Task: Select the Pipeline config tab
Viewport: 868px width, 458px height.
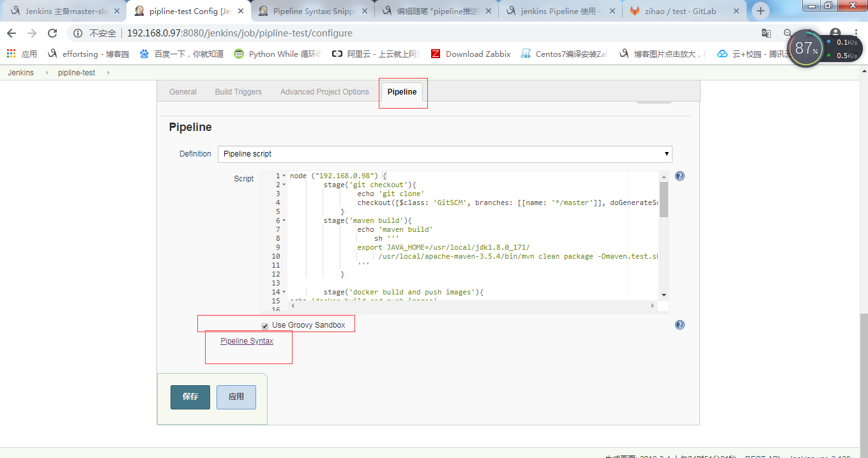Action: (402, 92)
